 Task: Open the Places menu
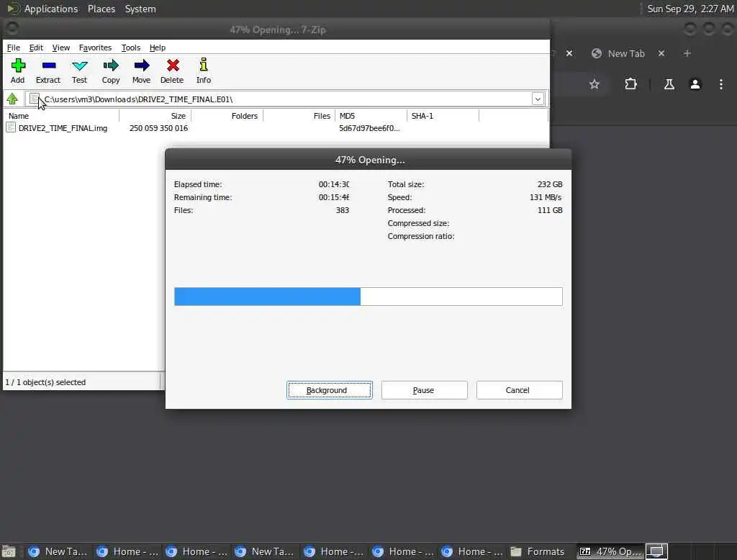point(101,9)
